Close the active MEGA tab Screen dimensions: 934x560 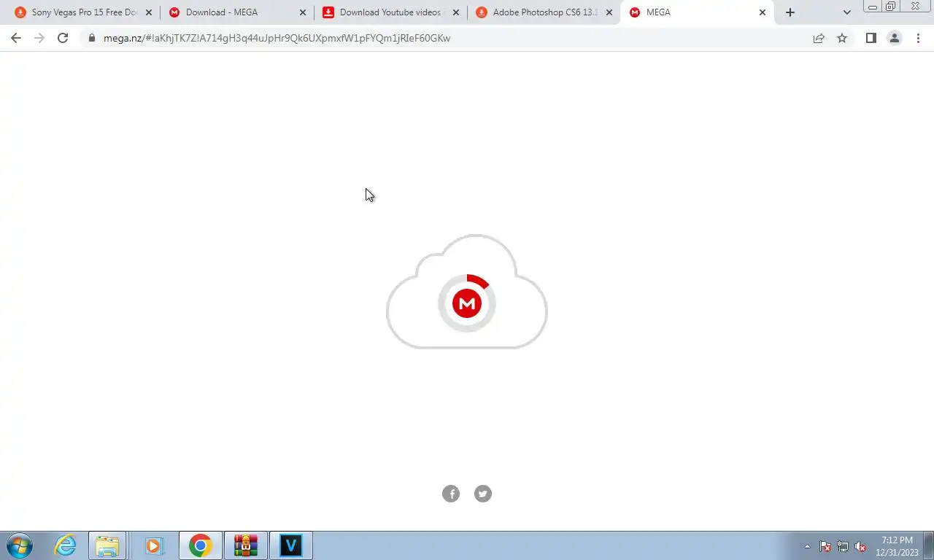coord(763,12)
